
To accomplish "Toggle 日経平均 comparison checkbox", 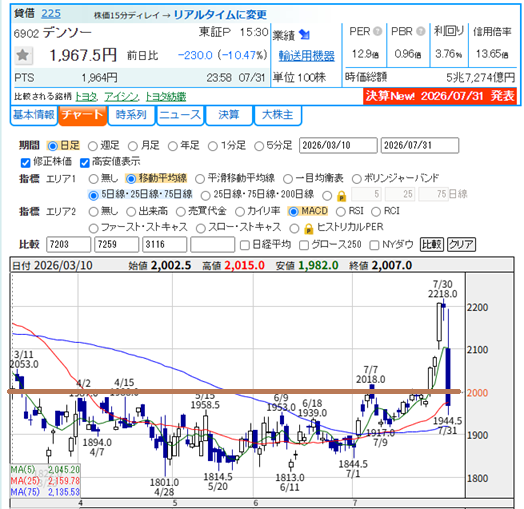I will 245,245.
